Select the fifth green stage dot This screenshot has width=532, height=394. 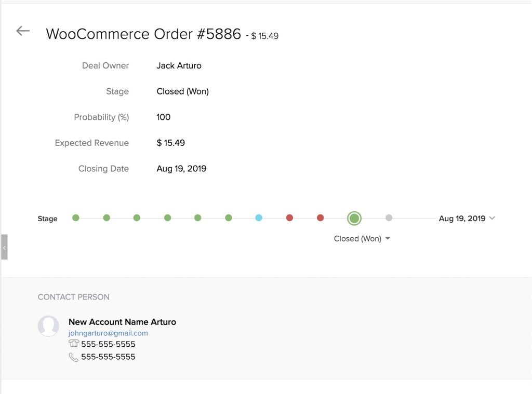pos(198,218)
